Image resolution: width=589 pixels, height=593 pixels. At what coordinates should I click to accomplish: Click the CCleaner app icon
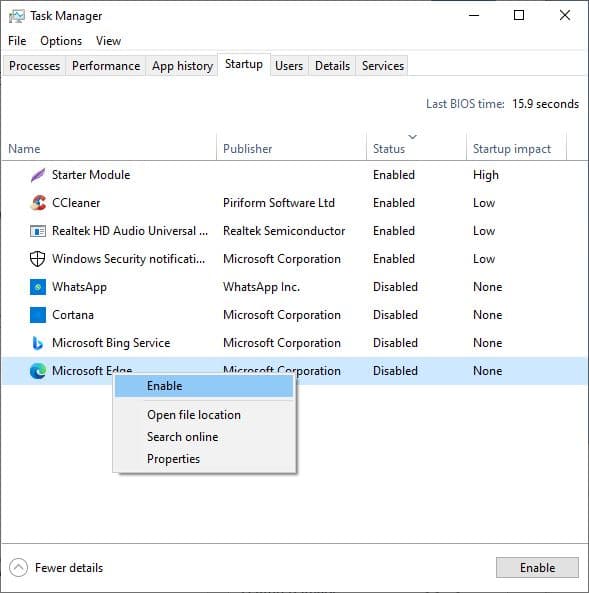38,203
